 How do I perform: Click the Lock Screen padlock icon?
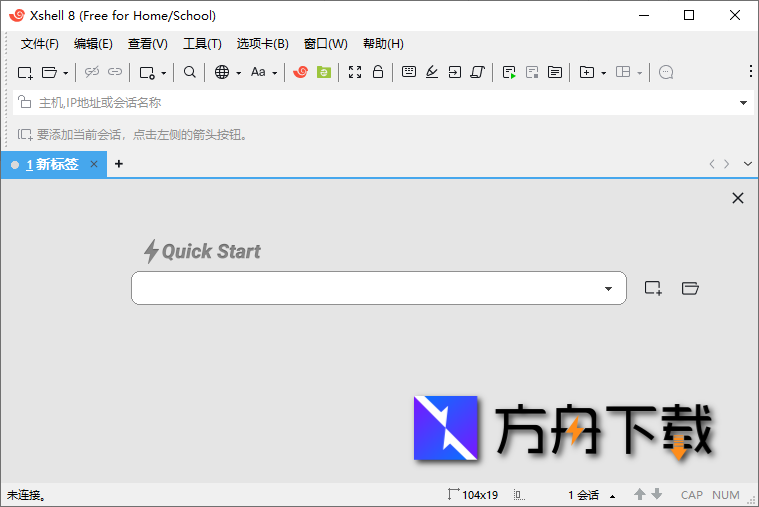pos(378,72)
